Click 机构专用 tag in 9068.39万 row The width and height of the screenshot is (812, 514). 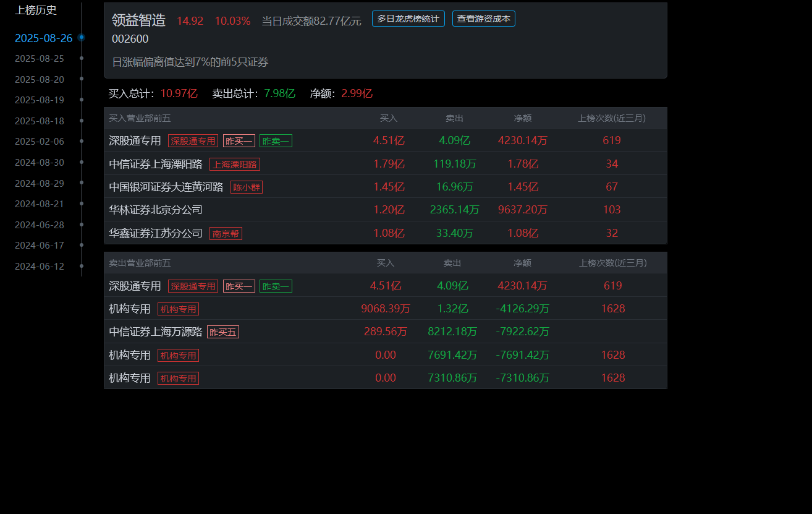point(178,309)
